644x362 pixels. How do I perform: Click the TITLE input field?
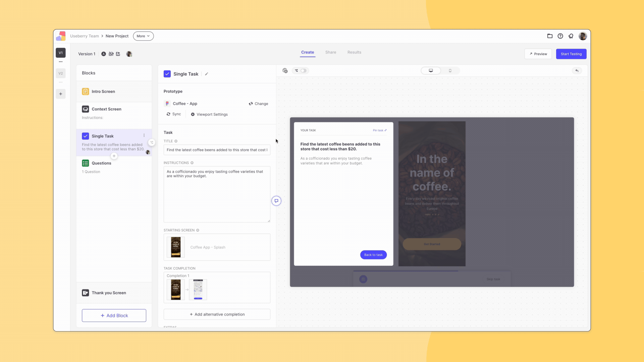tap(217, 150)
